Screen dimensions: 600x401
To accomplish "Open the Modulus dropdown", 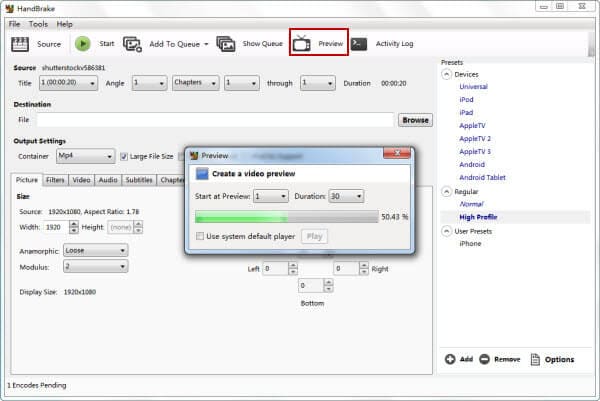I will [96, 266].
